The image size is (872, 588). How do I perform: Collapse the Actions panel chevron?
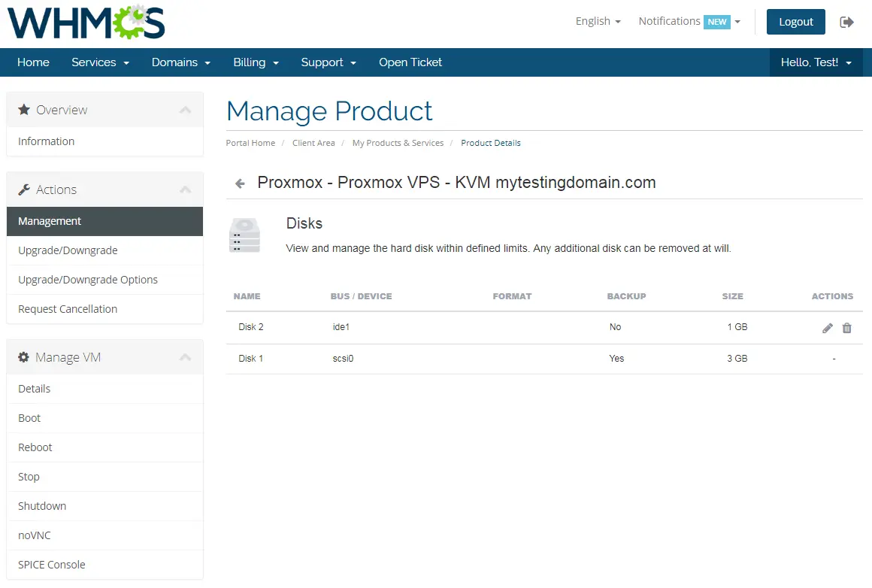[185, 189]
